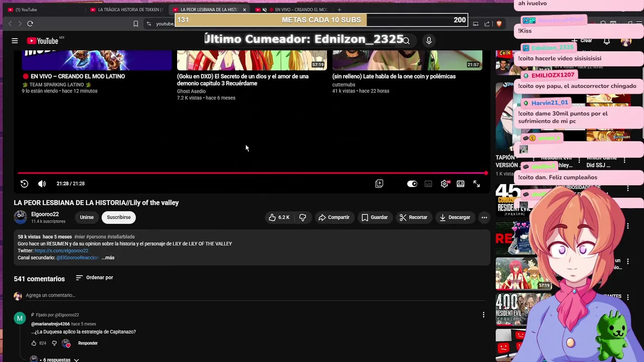This screenshot has height=362, width=644.
Task: Open the @marianatrejo4266 commenter profile
Action: 50,324
